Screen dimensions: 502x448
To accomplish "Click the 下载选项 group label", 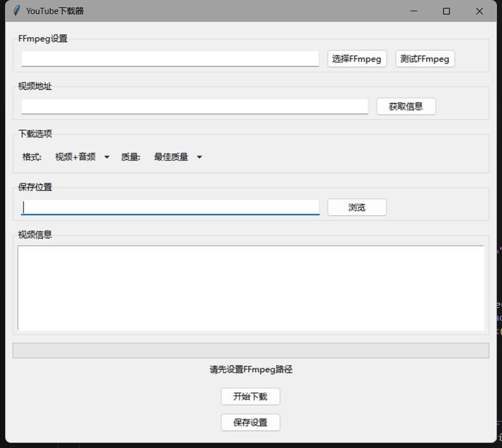I will click(x=35, y=134).
